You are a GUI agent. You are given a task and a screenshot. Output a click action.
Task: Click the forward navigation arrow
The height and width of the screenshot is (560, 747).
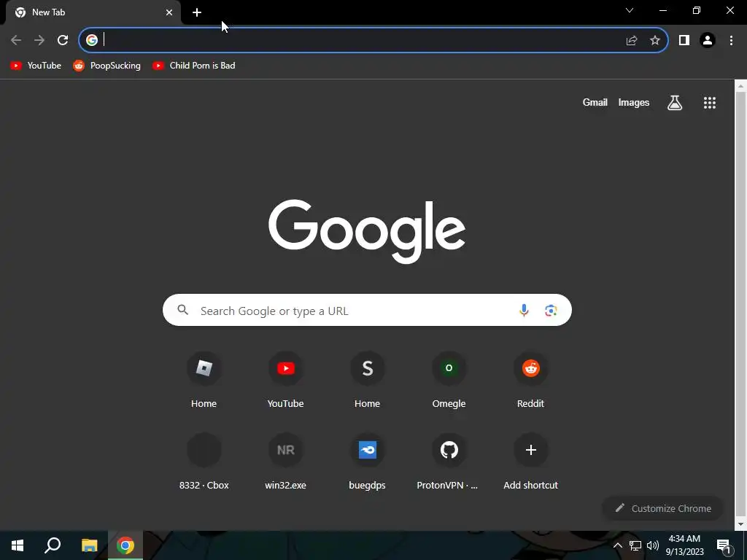click(x=39, y=40)
